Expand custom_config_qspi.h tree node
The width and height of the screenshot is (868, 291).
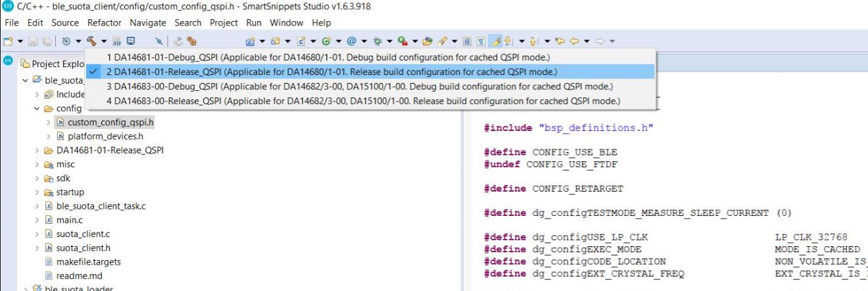pyautogui.click(x=48, y=122)
